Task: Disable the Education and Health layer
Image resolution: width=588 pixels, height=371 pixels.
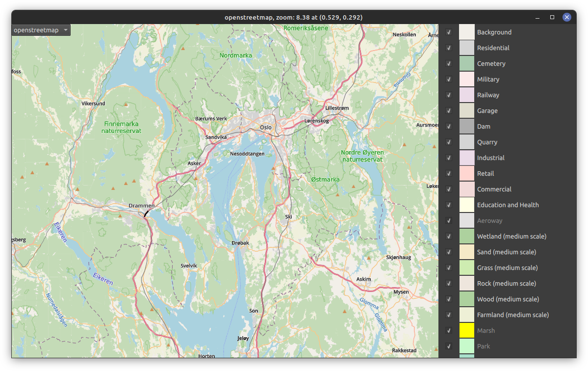Action: 448,205
